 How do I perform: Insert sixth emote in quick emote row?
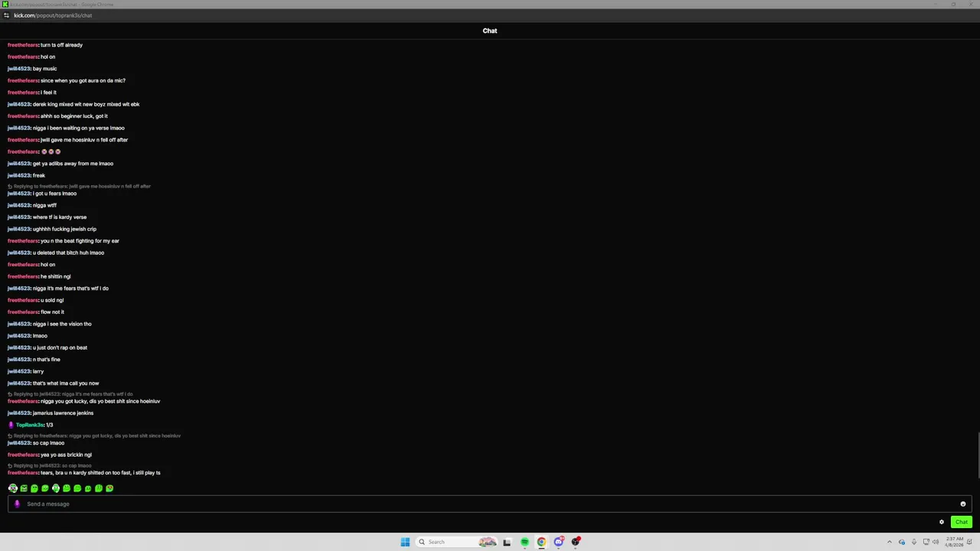pyautogui.click(x=67, y=488)
